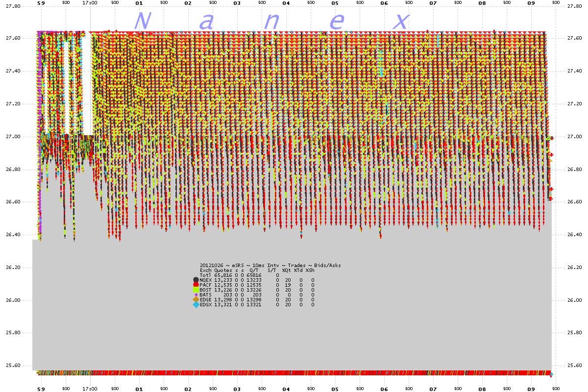Click the 'PACF' exchange name in the legend
This screenshot has height=392, width=588.
[x=205, y=285]
